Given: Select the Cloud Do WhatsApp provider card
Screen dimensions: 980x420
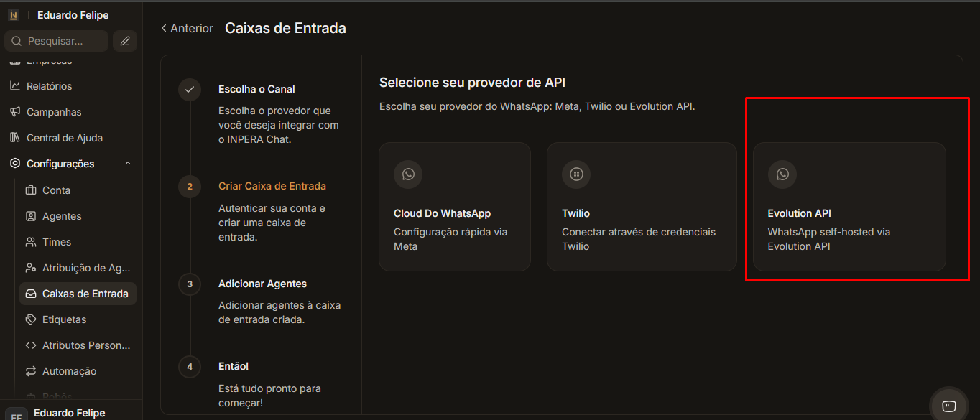Looking at the screenshot, I should (455, 206).
